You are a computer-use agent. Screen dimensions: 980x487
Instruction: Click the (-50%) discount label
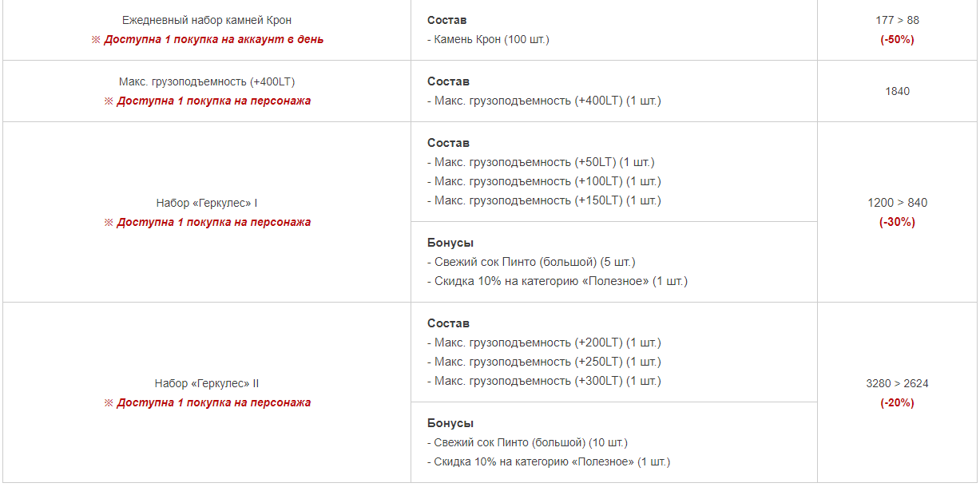pyautogui.click(x=897, y=39)
